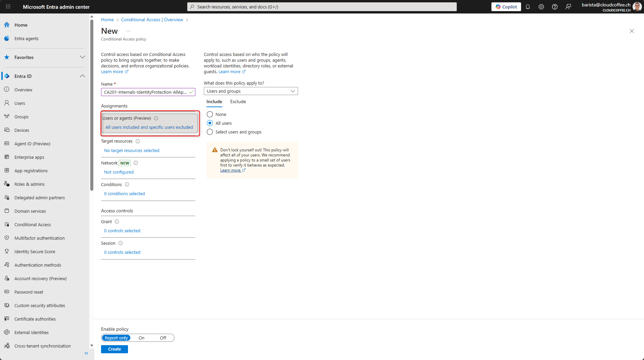The image size is (644, 360).
Task: Open the settings gear icon
Action: coord(541,7)
